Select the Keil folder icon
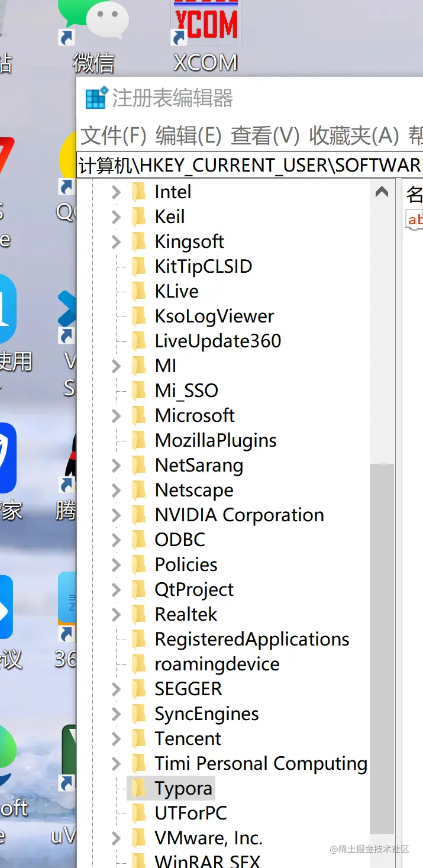This screenshot has width=423, height=868. tap(138, 217)
